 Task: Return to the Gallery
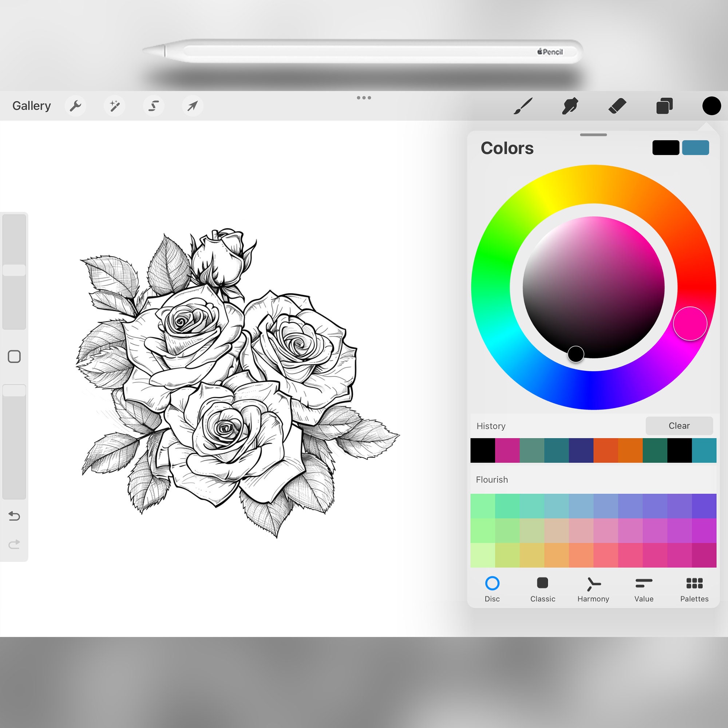coord(32,106)
